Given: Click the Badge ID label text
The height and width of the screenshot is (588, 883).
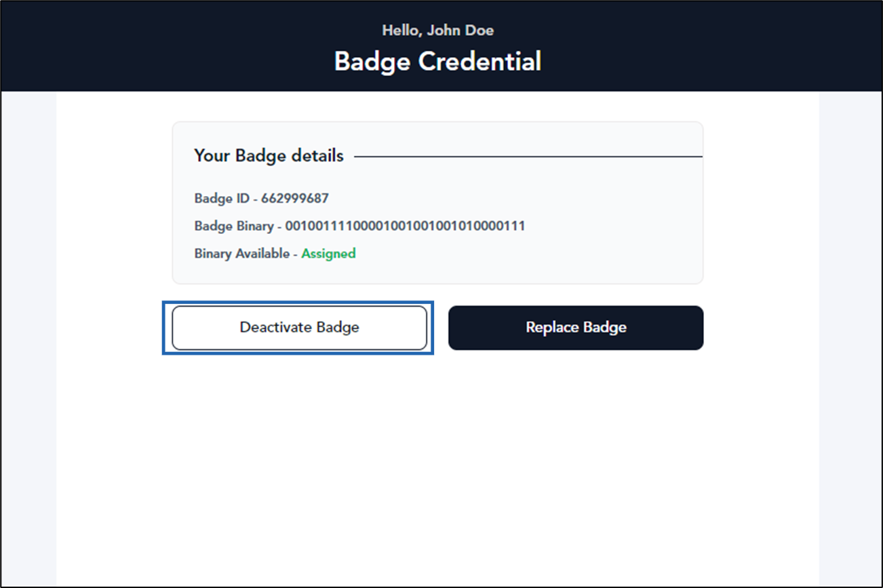Looking at the screenshot, I should click(x=222, y=199).
